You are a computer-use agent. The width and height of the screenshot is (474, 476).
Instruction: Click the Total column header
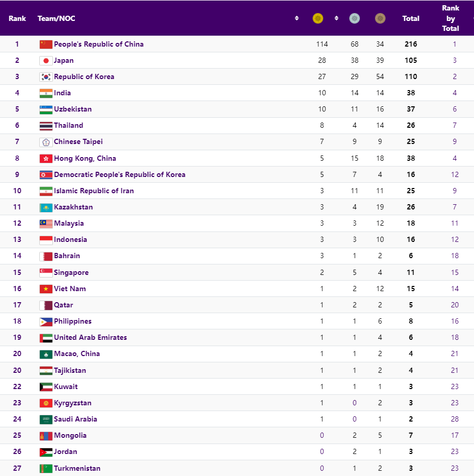(x=411, y=18)
